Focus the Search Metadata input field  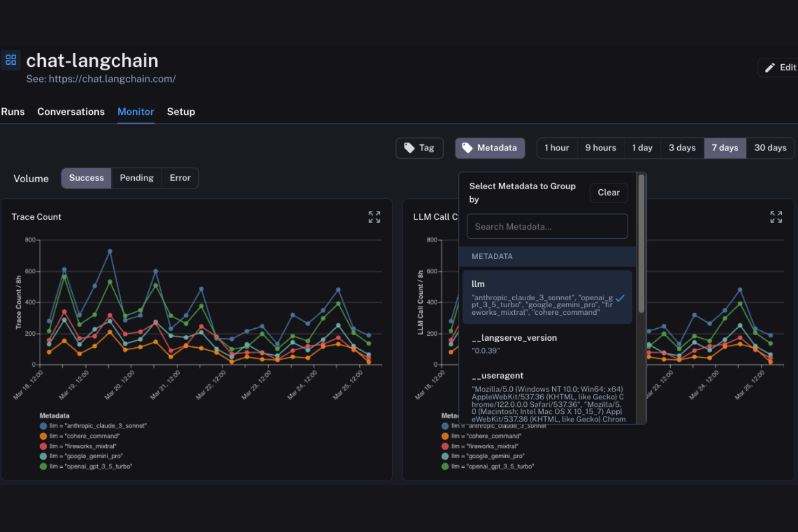pos(547,226)
